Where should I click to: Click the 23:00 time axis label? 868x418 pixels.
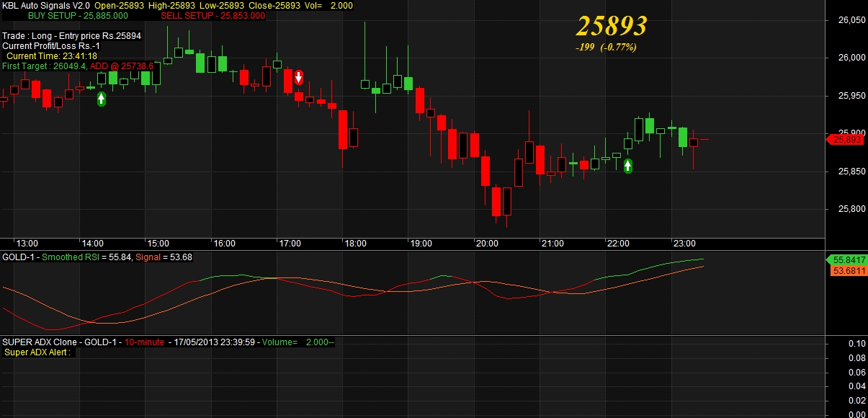click(684, 244)
